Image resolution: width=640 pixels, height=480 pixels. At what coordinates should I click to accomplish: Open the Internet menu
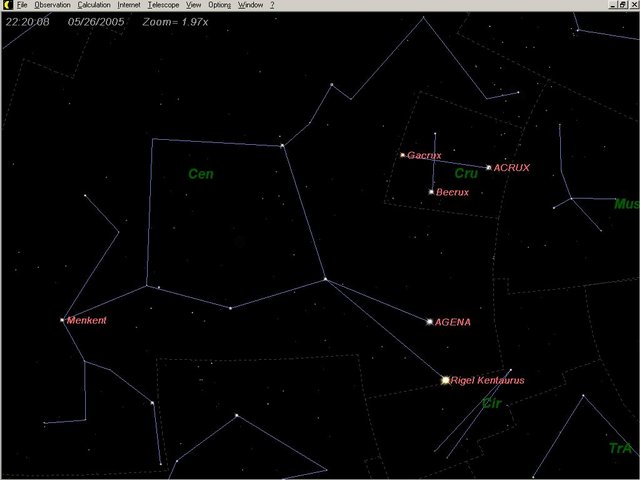pyautogui.click(x=129, y=5)
